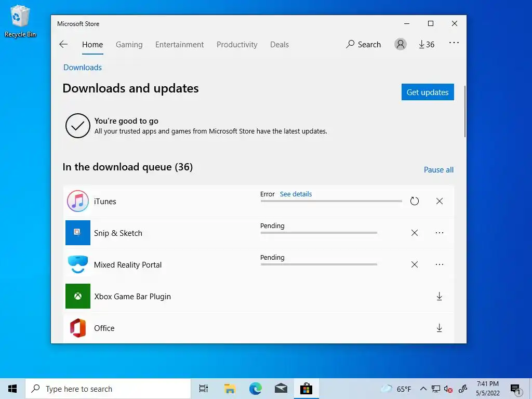Click the Get updates button
This screenshot has height=399, width=532.
(428, 92)
